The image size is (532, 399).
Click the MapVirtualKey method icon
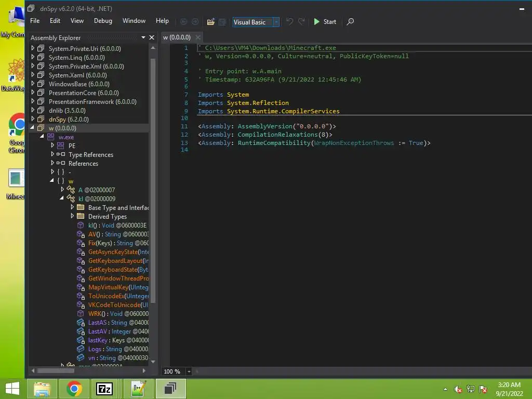click(81, 287)
